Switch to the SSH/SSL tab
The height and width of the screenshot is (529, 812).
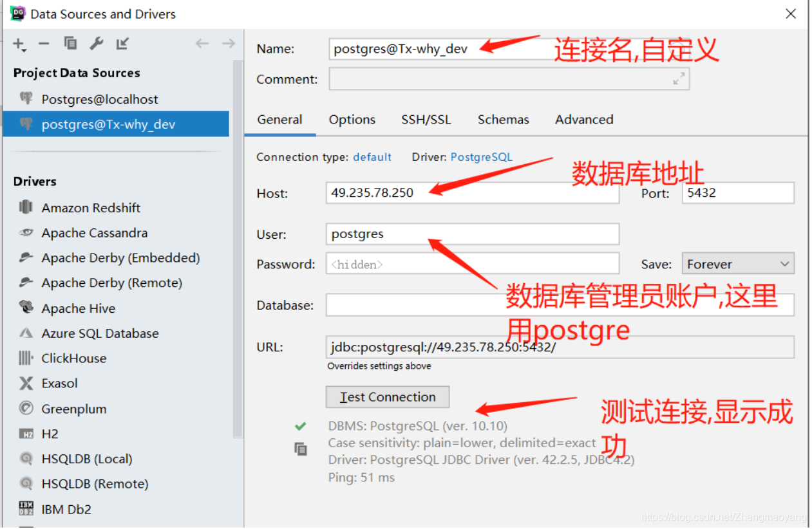point(426,119)
